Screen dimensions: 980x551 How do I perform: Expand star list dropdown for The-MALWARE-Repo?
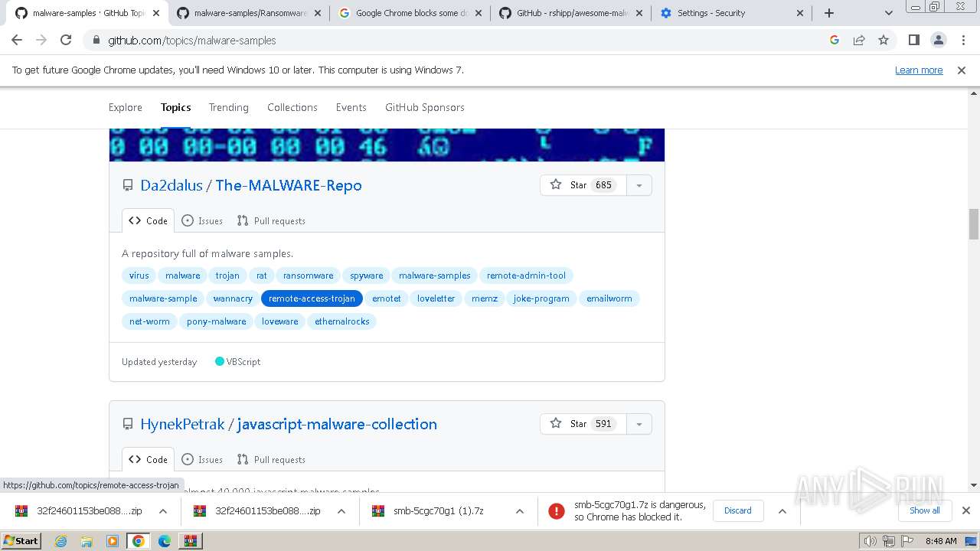[639, 185]
